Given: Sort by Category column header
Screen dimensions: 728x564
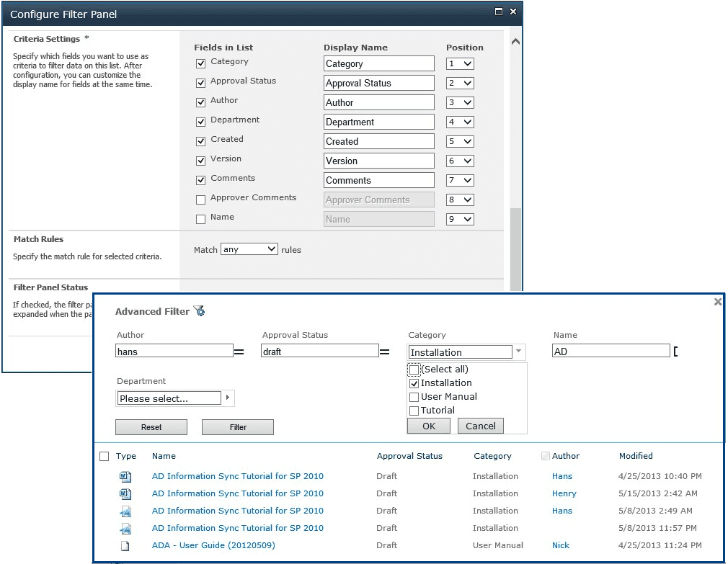Looking at the screenshot, I should coord(492,456).
